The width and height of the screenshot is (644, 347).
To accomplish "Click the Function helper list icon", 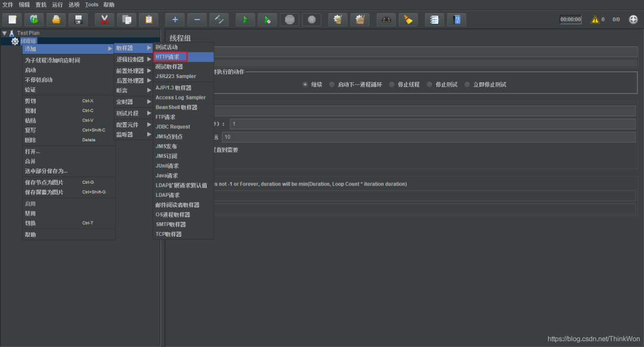I will tap(435, 20).
